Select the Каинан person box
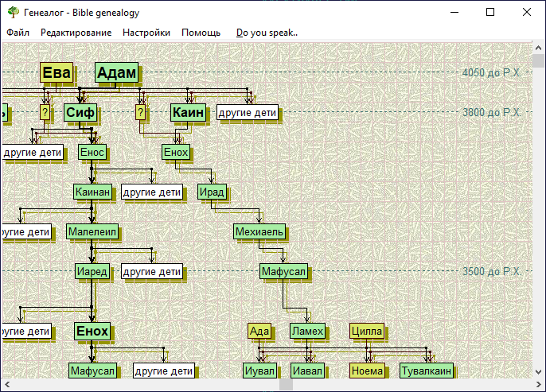 click(92, 192)
